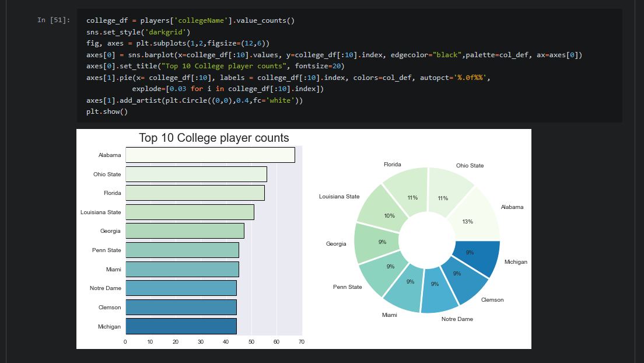Click x-axis tick label 0

125,342
